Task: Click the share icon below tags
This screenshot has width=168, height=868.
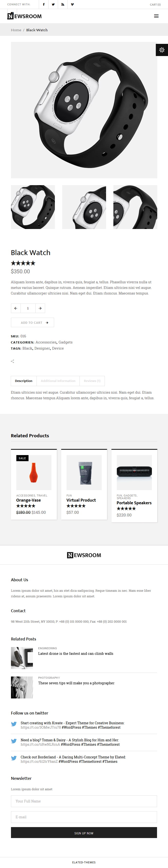Action: [12, 361]
